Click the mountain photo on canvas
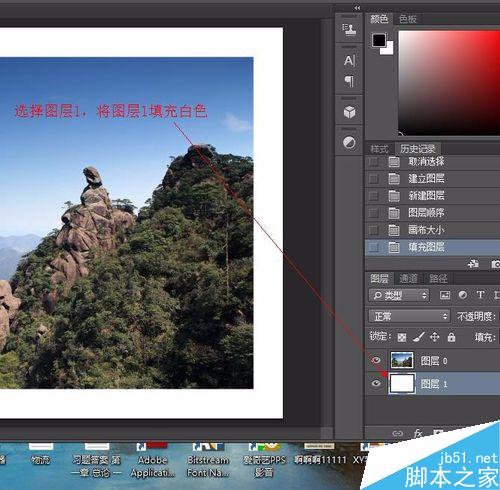 (x=127, y=223)
